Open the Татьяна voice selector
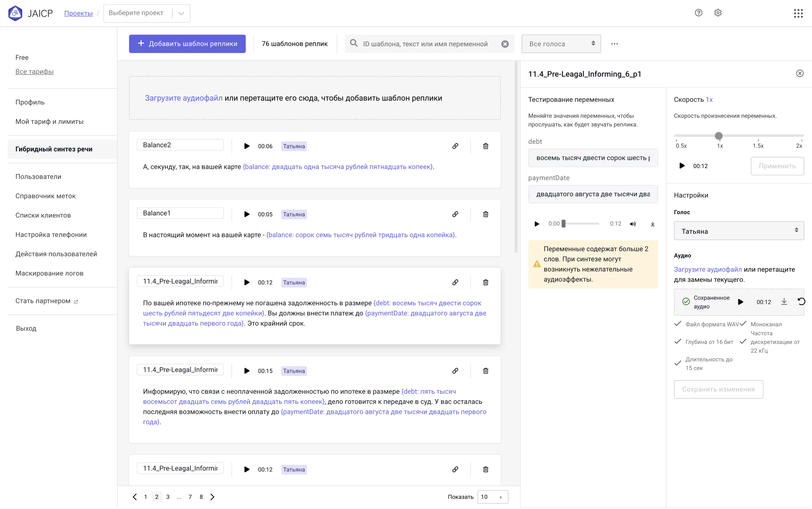Image resolution: width=812 pixels, height=509 pixels. click(x=739, y=231)
